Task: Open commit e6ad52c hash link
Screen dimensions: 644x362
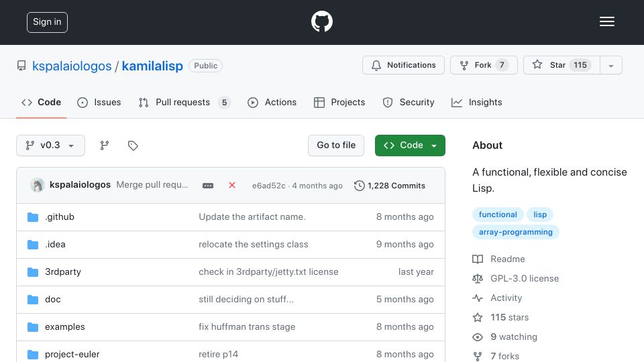Action: [x=268, y=186]
